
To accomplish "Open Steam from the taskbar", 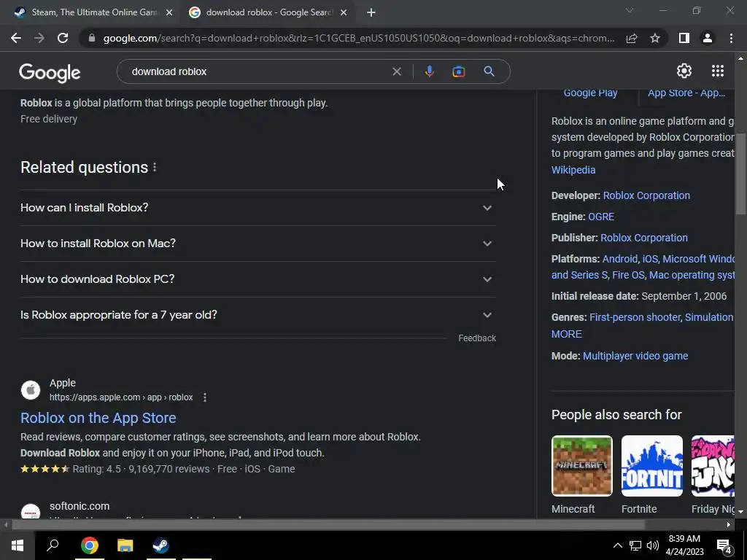I will [161, 545].
